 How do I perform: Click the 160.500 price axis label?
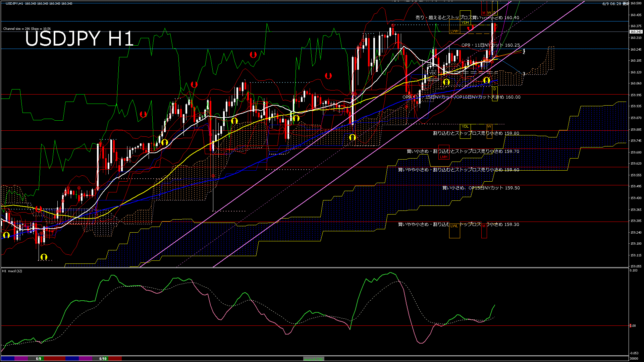(x=636, y=3)
